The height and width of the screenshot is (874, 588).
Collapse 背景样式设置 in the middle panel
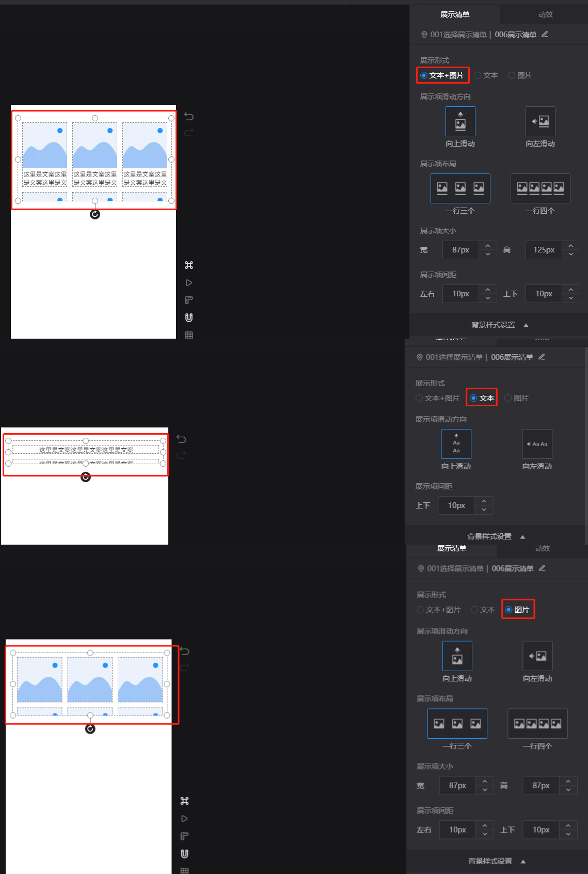[496, 536]
